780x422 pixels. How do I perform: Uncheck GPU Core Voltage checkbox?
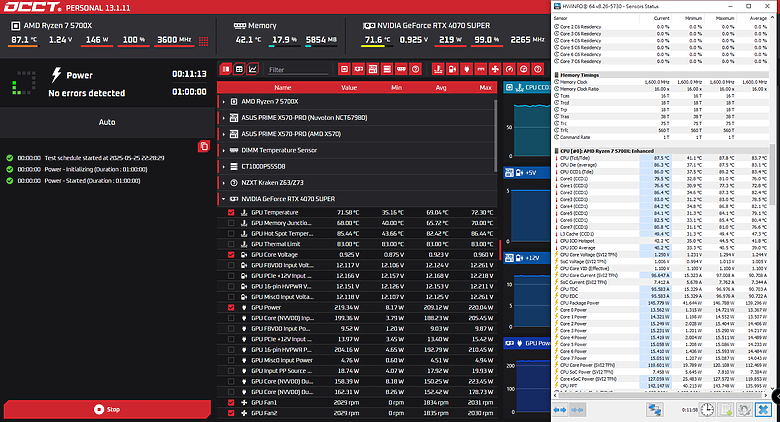click(231, 255)
